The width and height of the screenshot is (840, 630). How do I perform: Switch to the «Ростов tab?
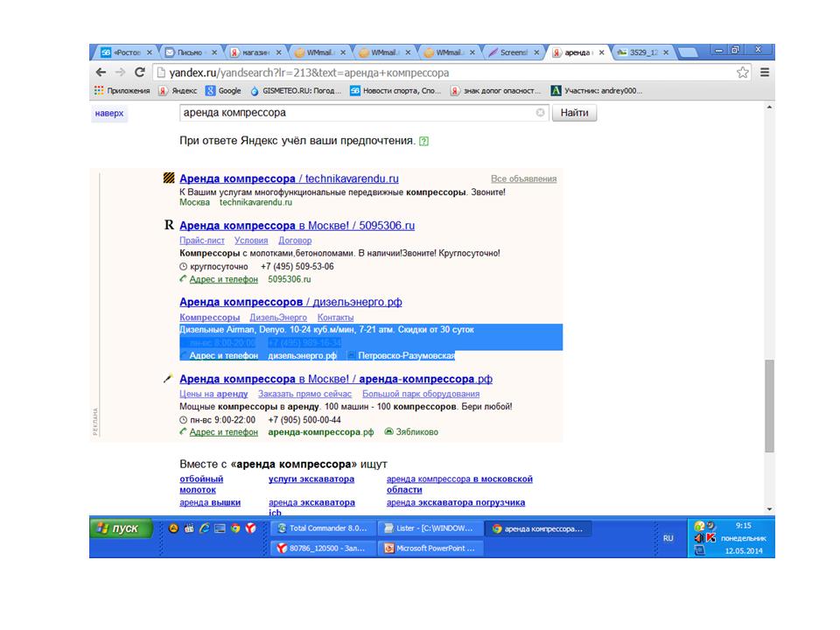[126, 52]
